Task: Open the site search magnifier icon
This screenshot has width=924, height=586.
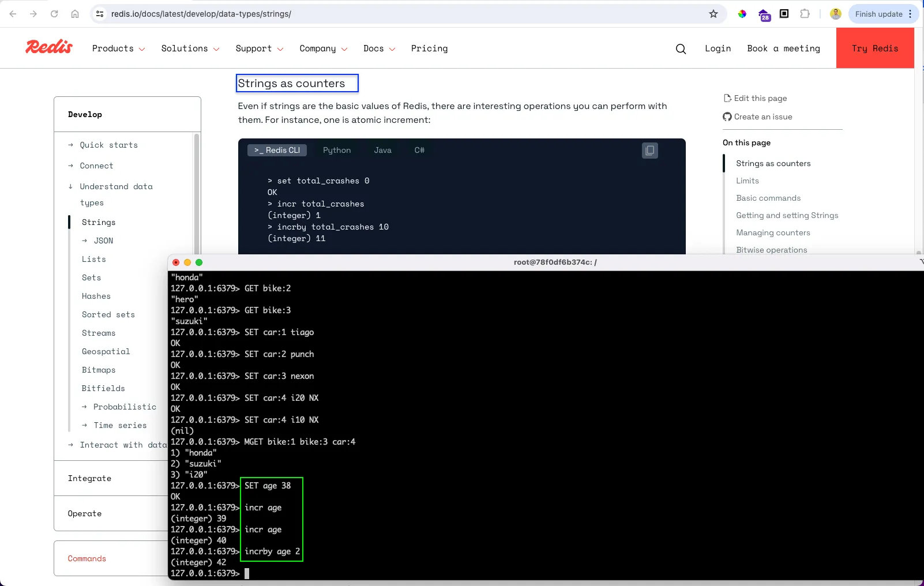Action: pos(681,49)
